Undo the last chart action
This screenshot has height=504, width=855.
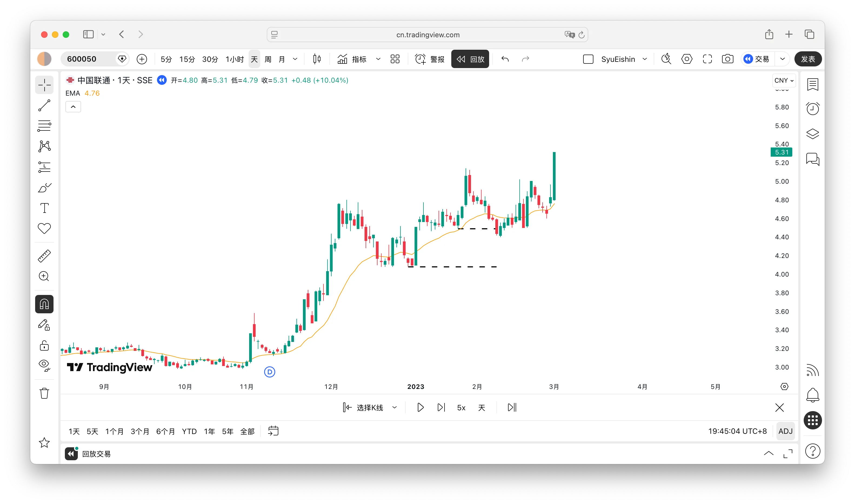pyautogui.click(x=505, y=59)
